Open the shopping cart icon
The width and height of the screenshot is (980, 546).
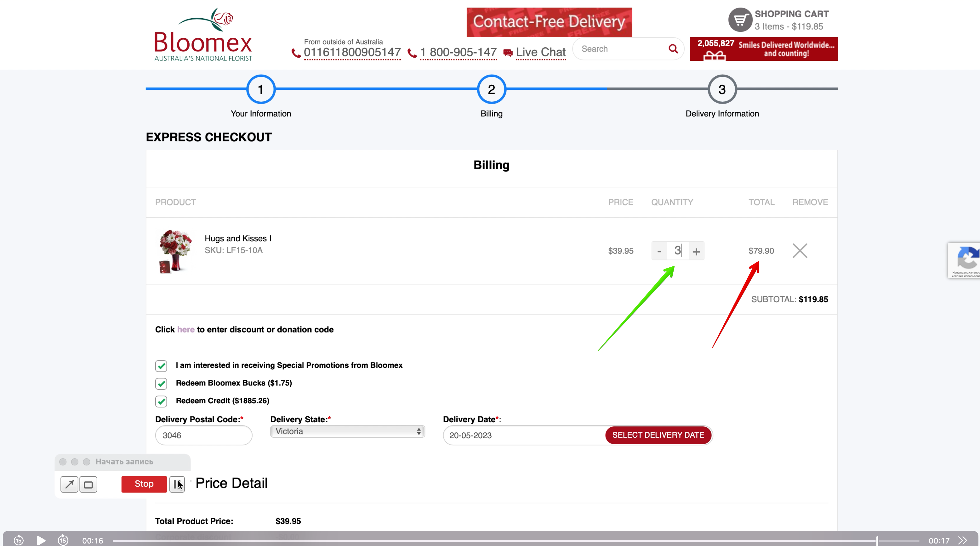(x=740, y=20)
